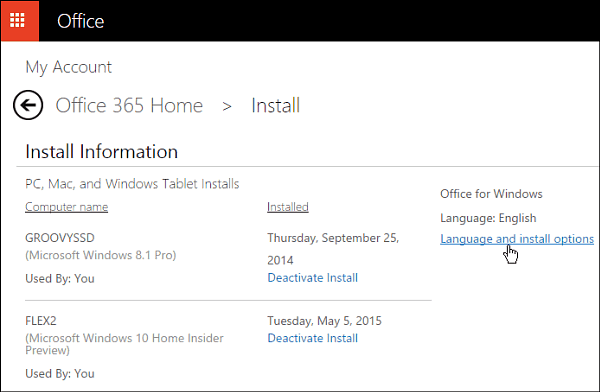Screen dimensions: 600x392
Task: Open Language and install options link
Action: click(517, 239)
